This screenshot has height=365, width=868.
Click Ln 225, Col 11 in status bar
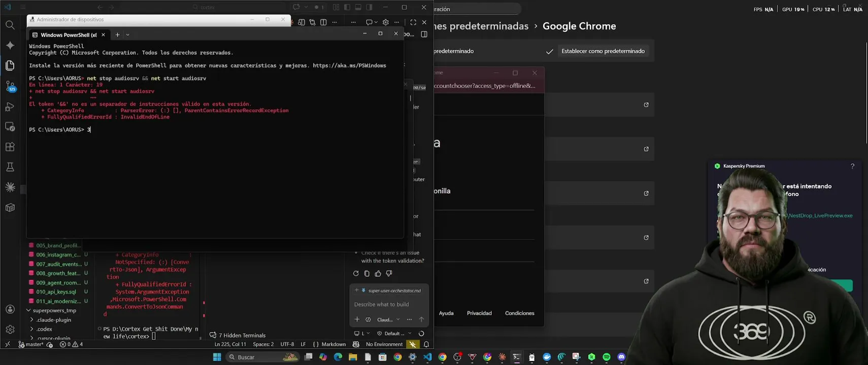(x=230, y=344)
